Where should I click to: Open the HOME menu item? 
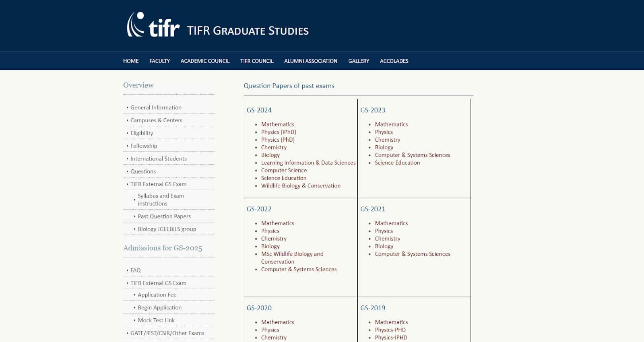click(x=131, y=61)
